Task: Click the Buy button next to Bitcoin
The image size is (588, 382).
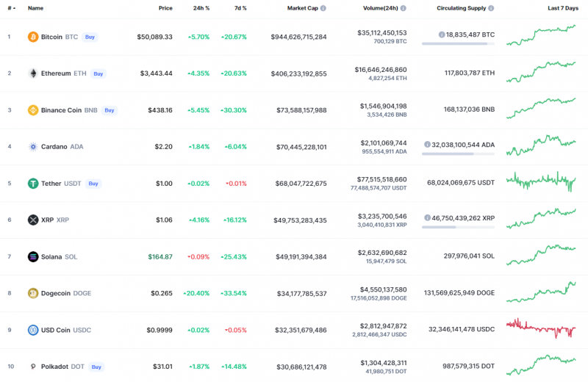Action: [90, 37]
